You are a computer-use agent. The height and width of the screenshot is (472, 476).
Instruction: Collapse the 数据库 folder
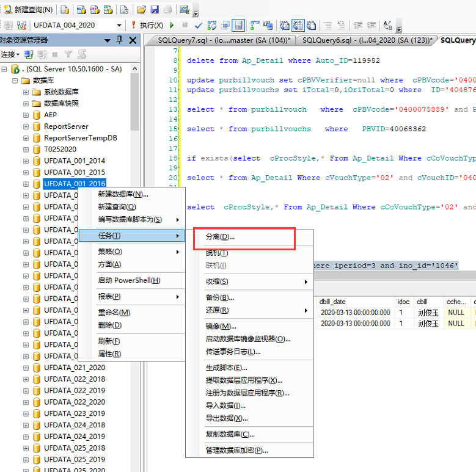15,81
